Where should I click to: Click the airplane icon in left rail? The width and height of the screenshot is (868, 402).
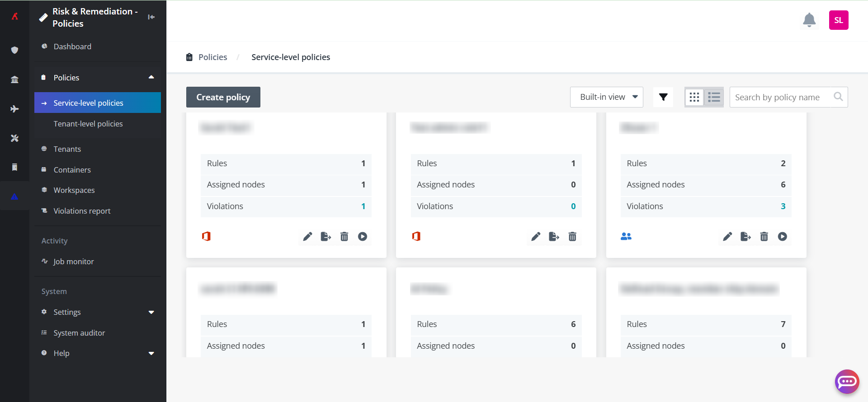click(x=14, y=109)
